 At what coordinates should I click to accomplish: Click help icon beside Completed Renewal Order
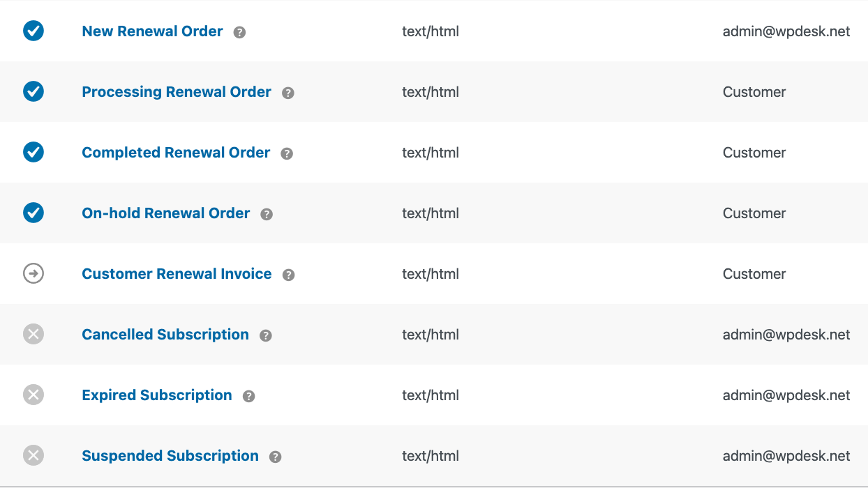(x=287, y=153)
